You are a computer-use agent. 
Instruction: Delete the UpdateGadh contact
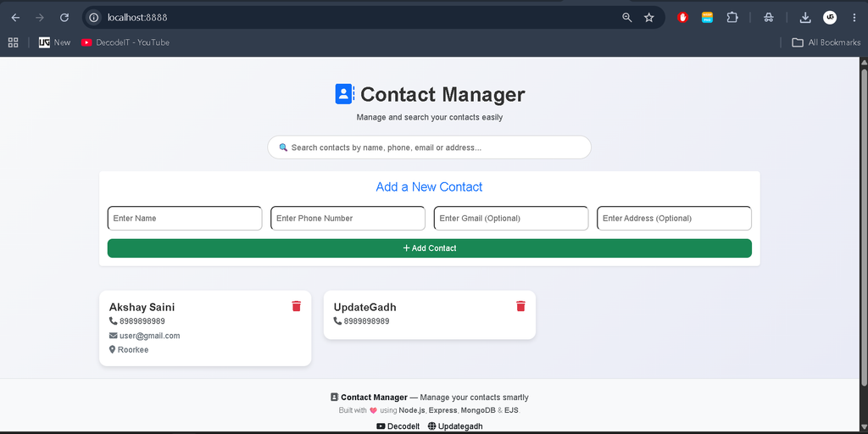pos(520,306)
